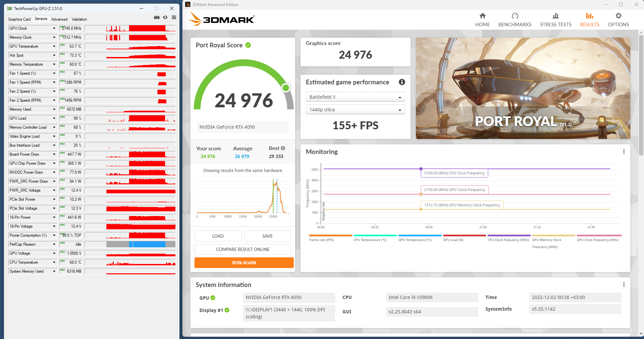Click the SystemInfo version v5.55.1142
The height and width of the screenshot is (339, 644).
click(575, 309)
